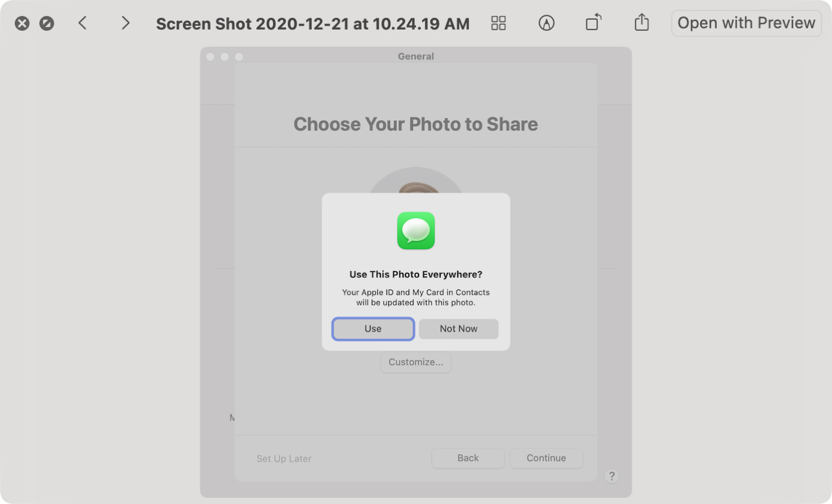Screen dimensions: 832x504
Task: Click the Customize... button
Action: pyautogui.click(x=416, y=362)
